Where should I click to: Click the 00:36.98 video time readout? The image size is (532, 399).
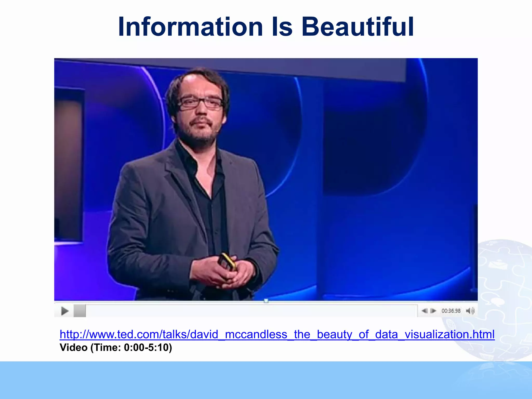(x=451, y=311)
